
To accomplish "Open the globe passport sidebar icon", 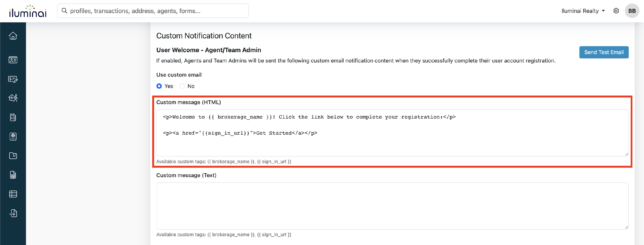I will 13,137.
